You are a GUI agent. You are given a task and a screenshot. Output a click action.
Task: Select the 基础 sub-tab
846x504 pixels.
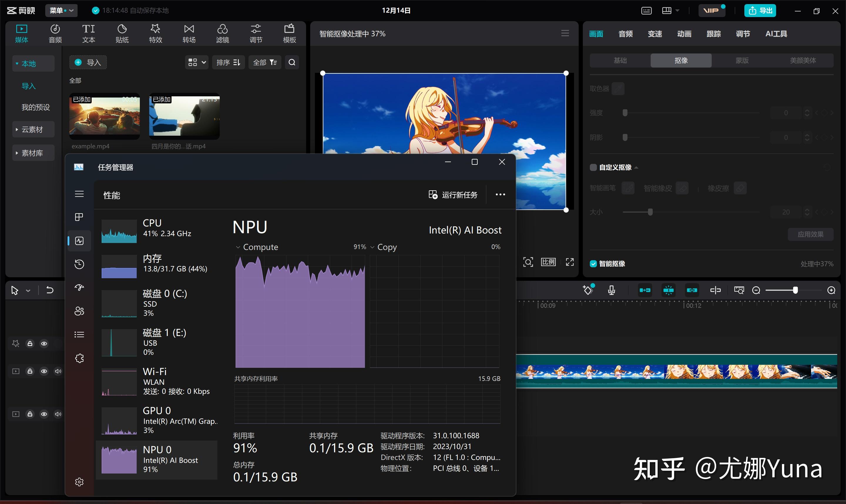click(620, 61)
